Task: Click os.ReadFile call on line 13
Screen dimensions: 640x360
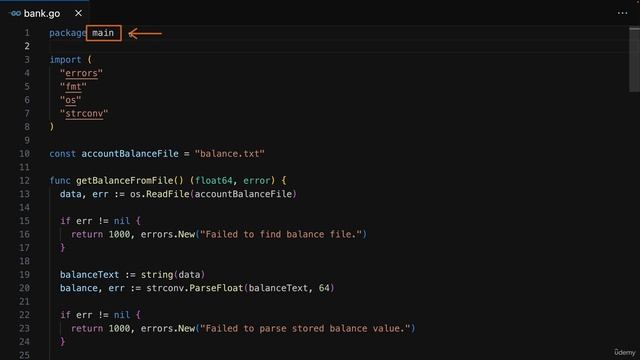Action: [x=160, y=194]
